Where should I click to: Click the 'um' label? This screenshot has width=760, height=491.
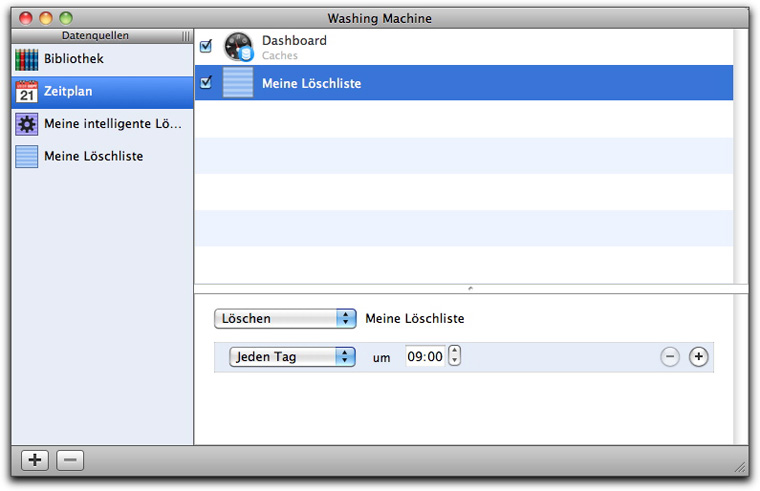[381, 358]
